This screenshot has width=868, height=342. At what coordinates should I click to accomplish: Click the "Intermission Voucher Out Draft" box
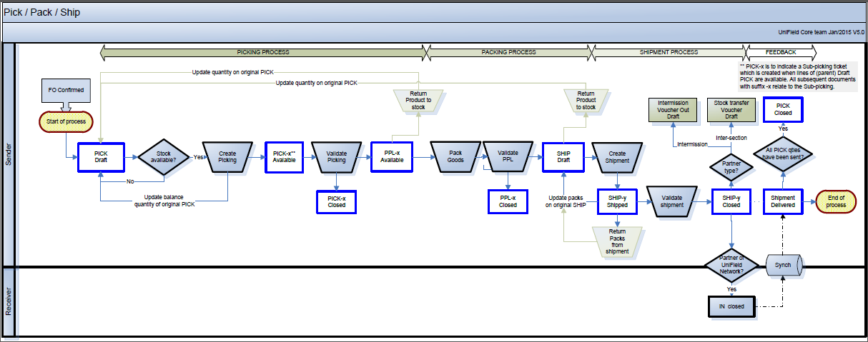[x=673, y=109]
